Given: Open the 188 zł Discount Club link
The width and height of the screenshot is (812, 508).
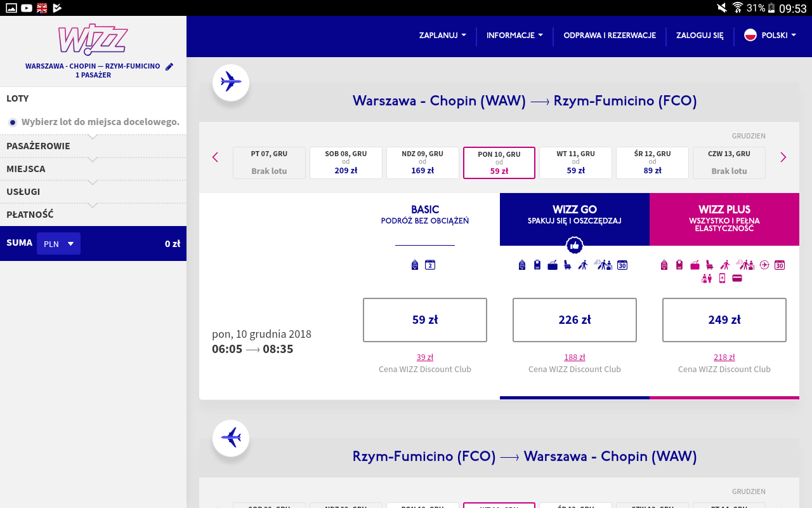Looking at the screenshot, I should (x=575, y=358).
